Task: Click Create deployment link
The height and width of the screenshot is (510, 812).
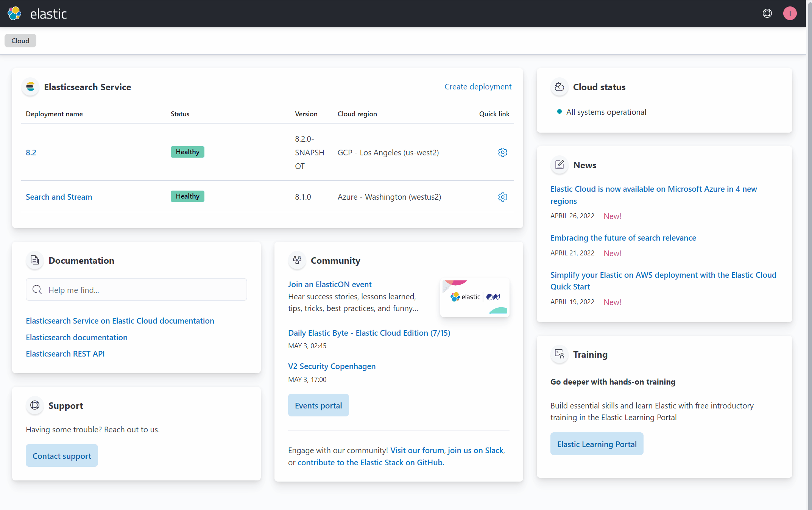Action: point(478,87)
